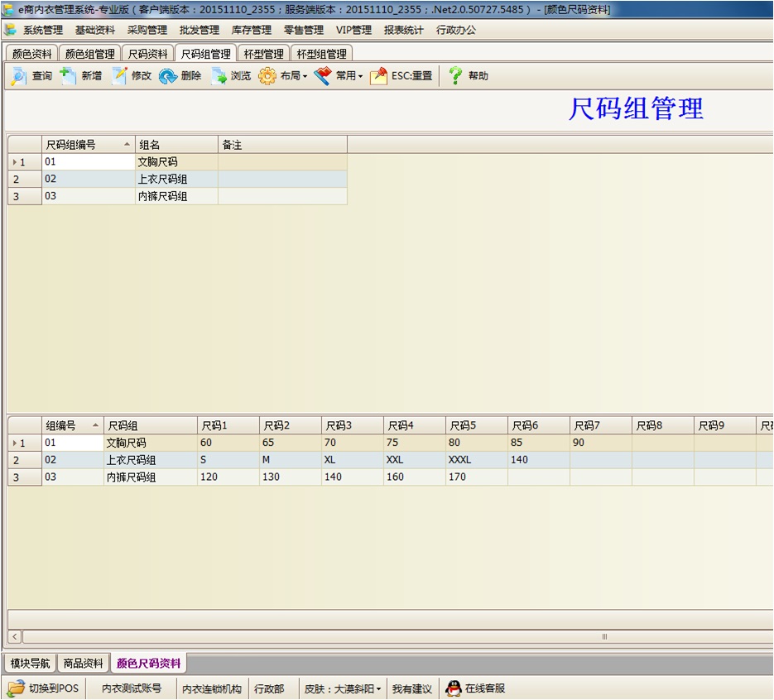Image resolution: width=774 pixels, height=700 pixels.
Task: Click the 浏览 browse icon
Action: (x=219, y=76)
